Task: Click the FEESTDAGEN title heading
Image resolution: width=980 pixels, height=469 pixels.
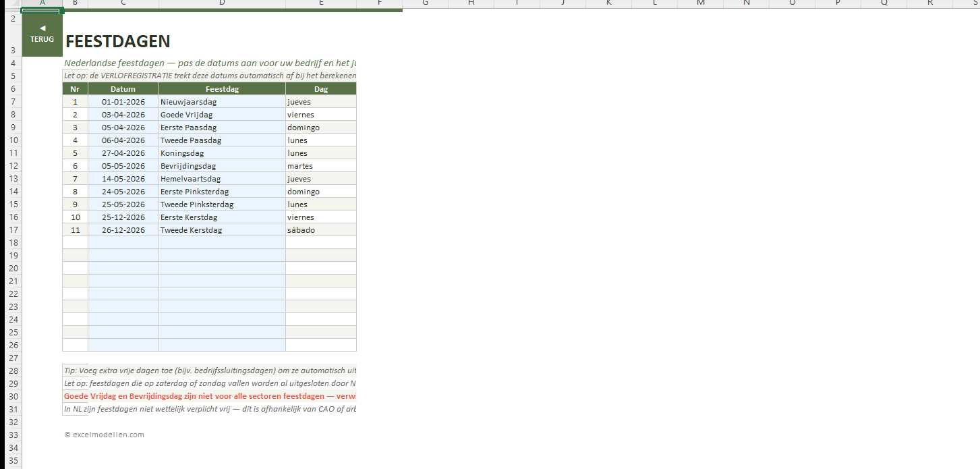Action: [118, 42]
